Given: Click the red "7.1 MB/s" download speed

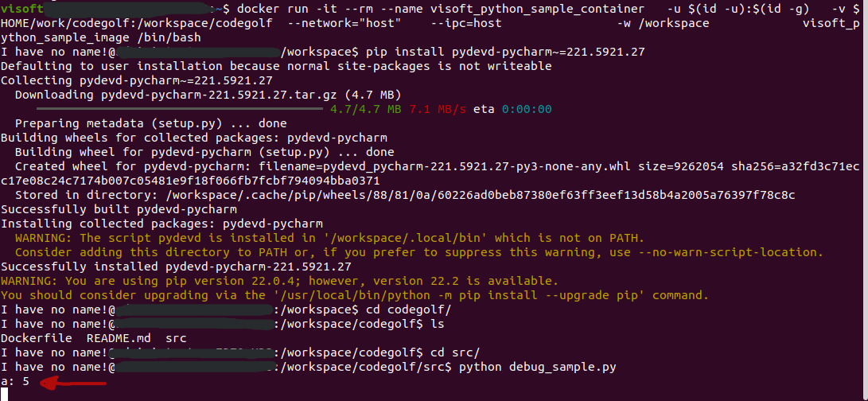Looking at the screenshot, I should pos(438,109).
